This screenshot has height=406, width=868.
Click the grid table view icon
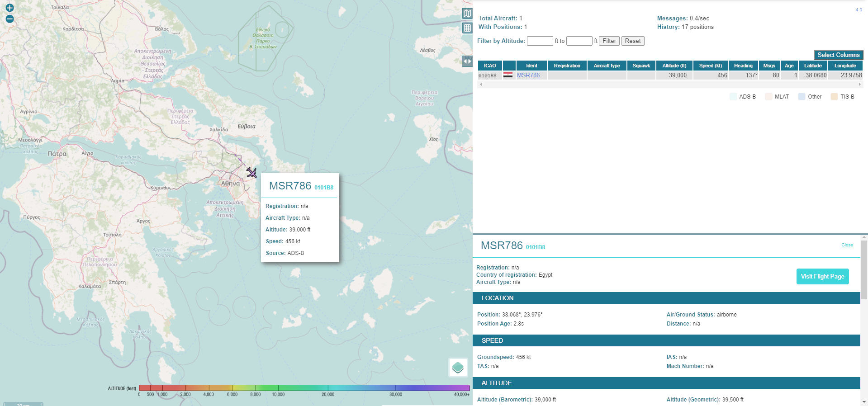pos(467,28)
